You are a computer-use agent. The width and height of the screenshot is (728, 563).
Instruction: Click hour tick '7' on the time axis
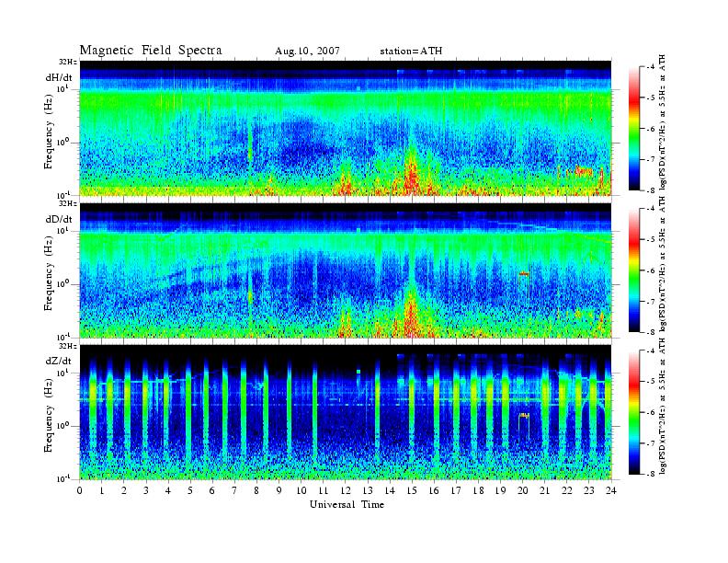tap(235, 491)
